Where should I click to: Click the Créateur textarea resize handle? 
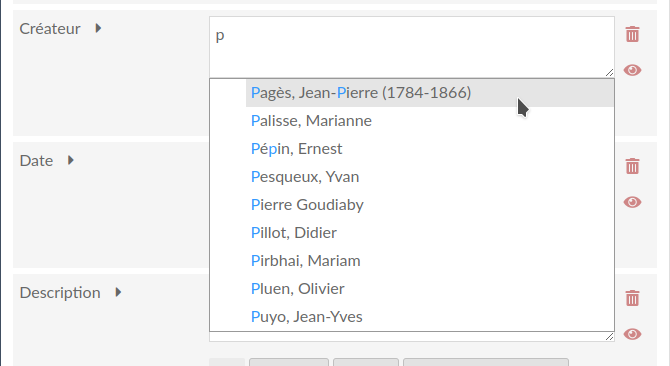pos(610,73)
